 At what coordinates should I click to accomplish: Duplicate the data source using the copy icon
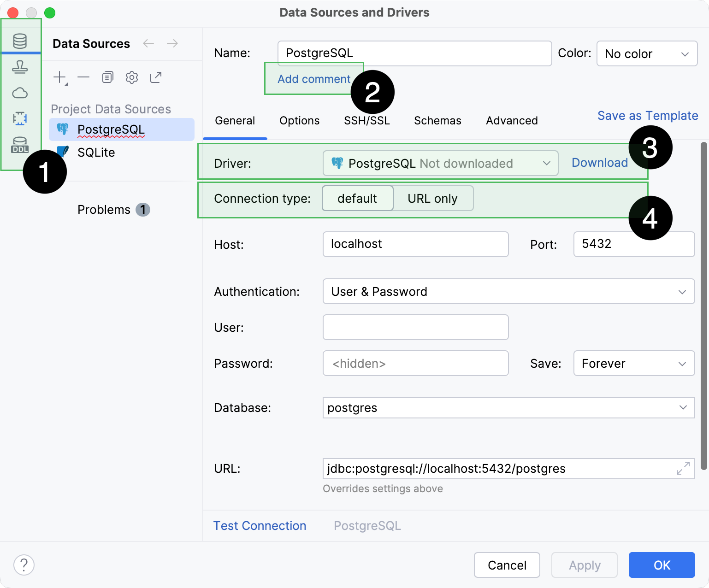point(107,77)
